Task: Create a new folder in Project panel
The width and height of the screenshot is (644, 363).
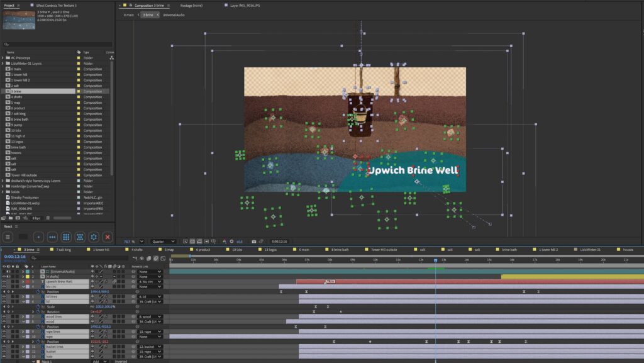Action: click(11, 218)
